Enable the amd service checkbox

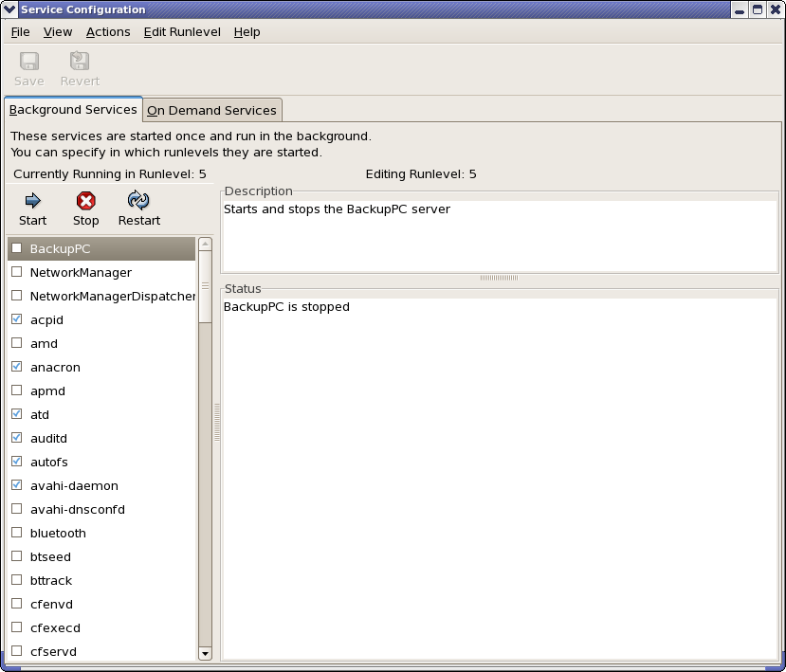coord(16,343)
